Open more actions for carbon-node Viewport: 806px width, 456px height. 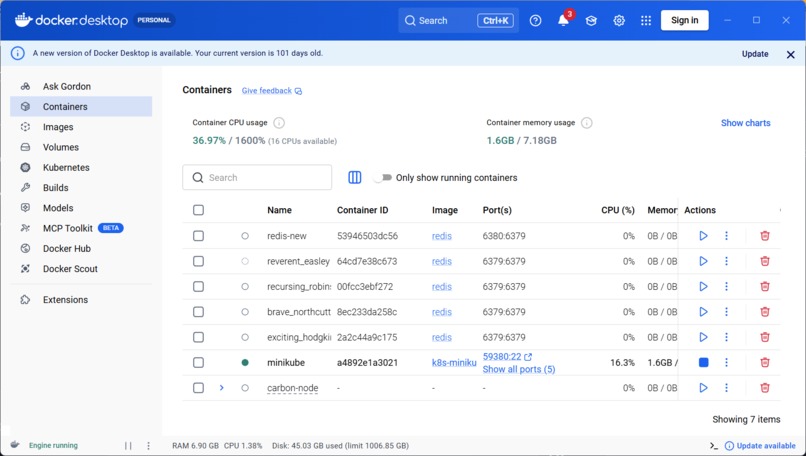726,388
